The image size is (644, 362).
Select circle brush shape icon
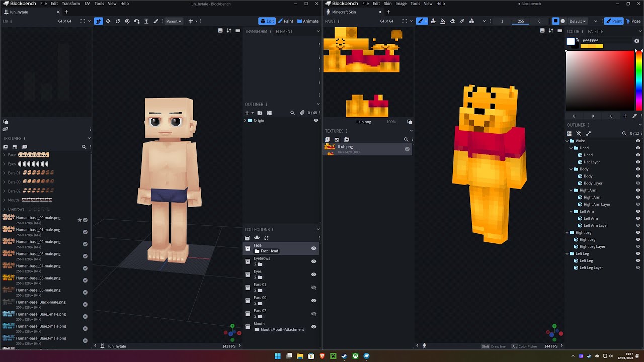click(x=563, y=21)
